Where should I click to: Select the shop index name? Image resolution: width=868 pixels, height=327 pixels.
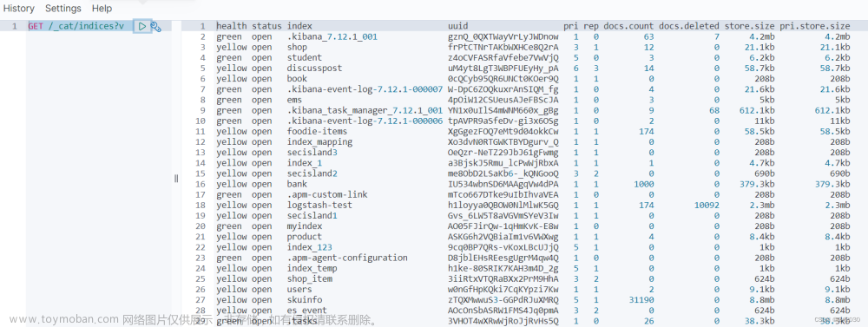click(x=297, y=47)
